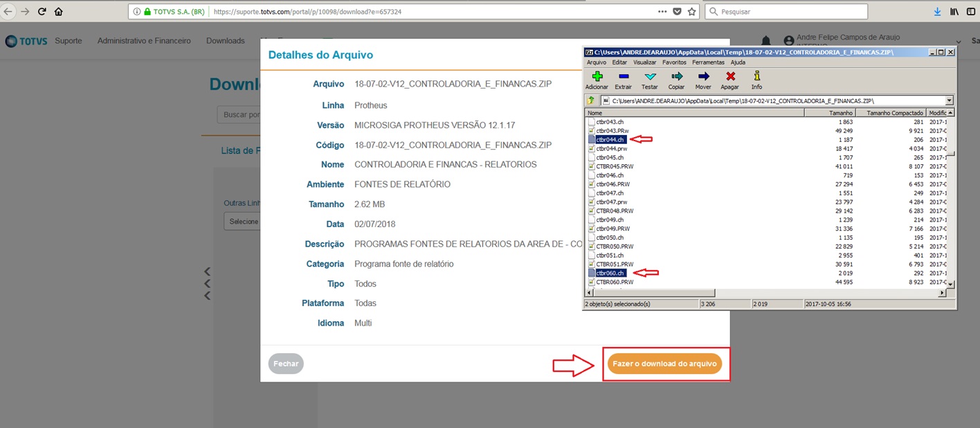Select file ctbr047.prw
This screenshot has height=428, width=980.
point(612,202)
